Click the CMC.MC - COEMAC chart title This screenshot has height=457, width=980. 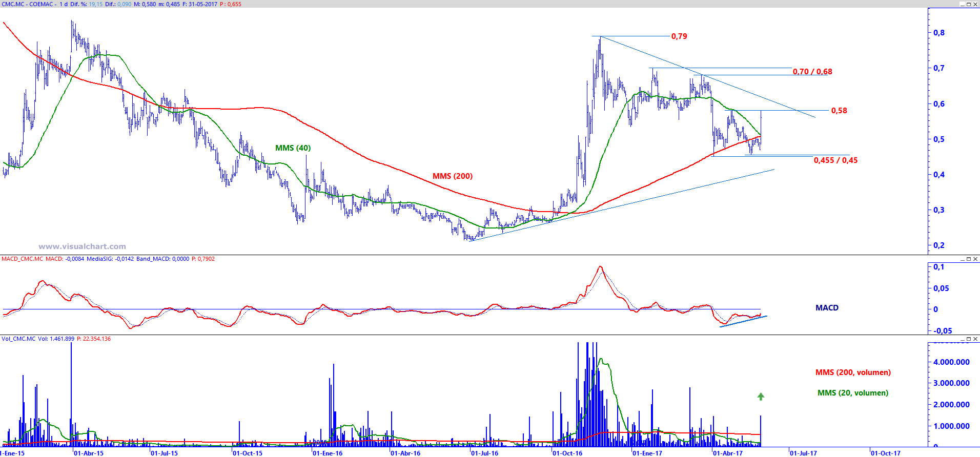click(x=28, y=4)
